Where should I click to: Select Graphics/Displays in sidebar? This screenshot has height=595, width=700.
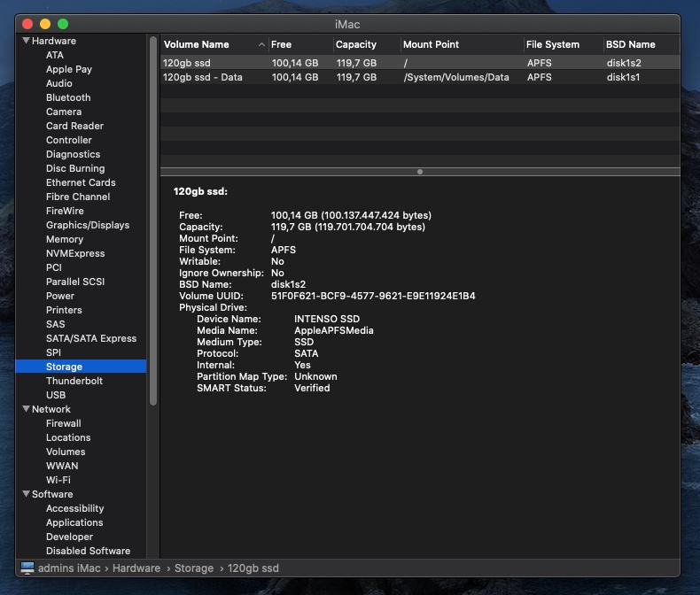pos(88,225)
